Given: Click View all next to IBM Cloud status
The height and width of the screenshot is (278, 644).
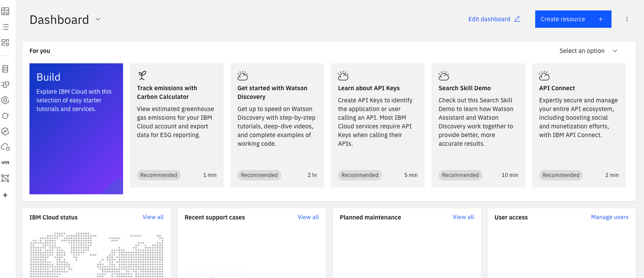Looking at the screenshot, I should tap(153, 217).
